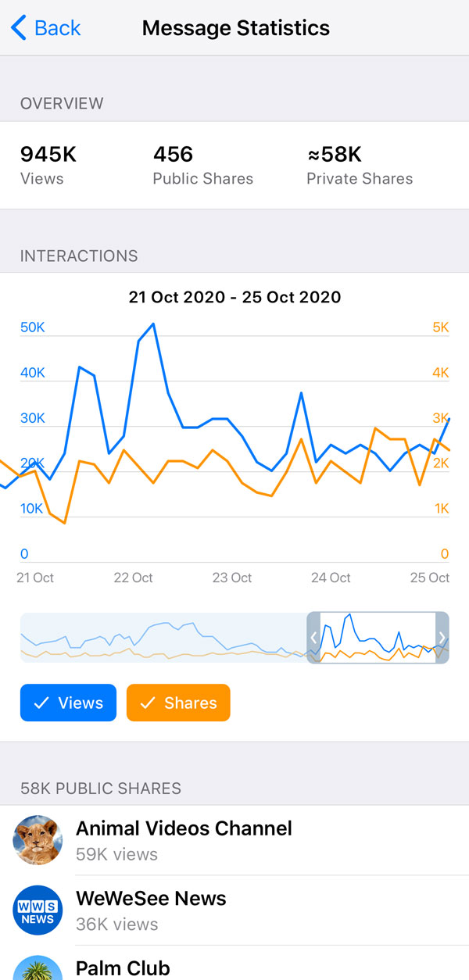This screenshot has width=469, height=980.
Task: Tap the highest peak on the blue views line
Action: click(153, 322)
